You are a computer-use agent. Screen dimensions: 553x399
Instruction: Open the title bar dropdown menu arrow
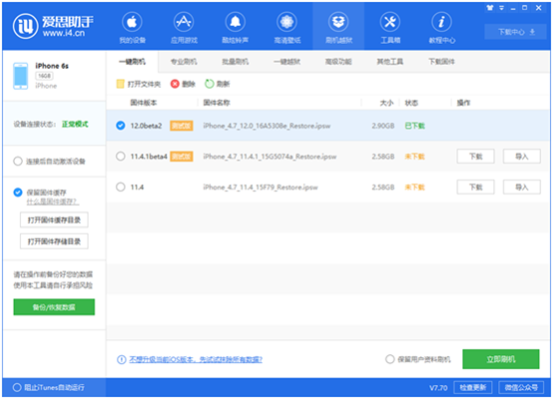(x=501, y=8)
